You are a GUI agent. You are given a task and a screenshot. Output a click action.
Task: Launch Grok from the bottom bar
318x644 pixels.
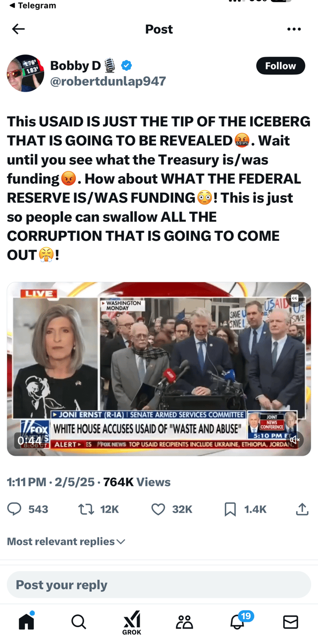[x=132, y=623]
